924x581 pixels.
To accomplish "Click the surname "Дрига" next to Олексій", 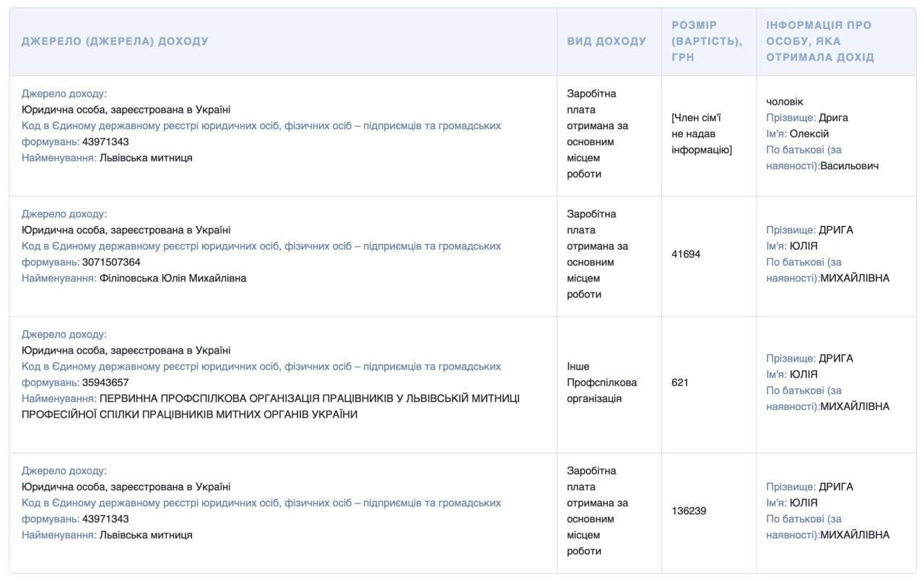I will click(x=834, y=118).
